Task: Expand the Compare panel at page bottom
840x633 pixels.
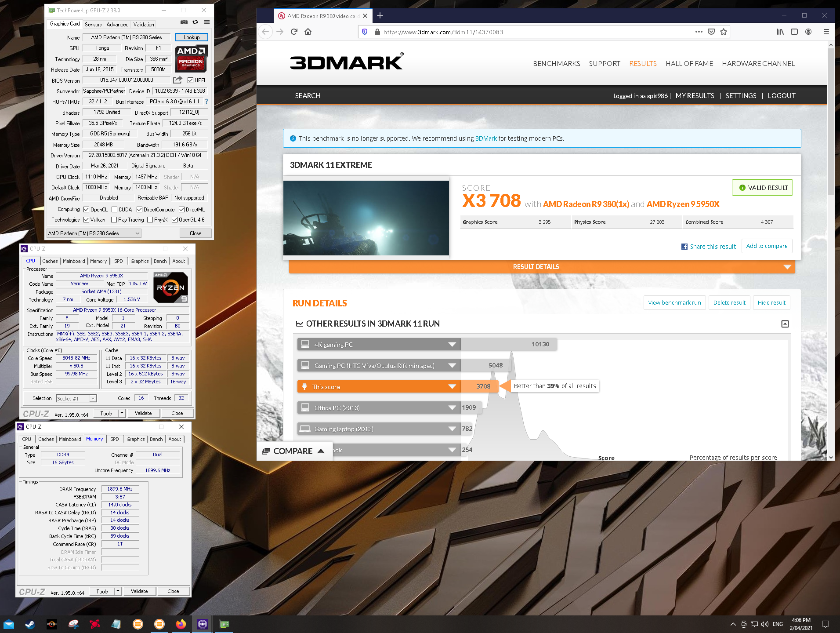Action: (x=293, y=451)
